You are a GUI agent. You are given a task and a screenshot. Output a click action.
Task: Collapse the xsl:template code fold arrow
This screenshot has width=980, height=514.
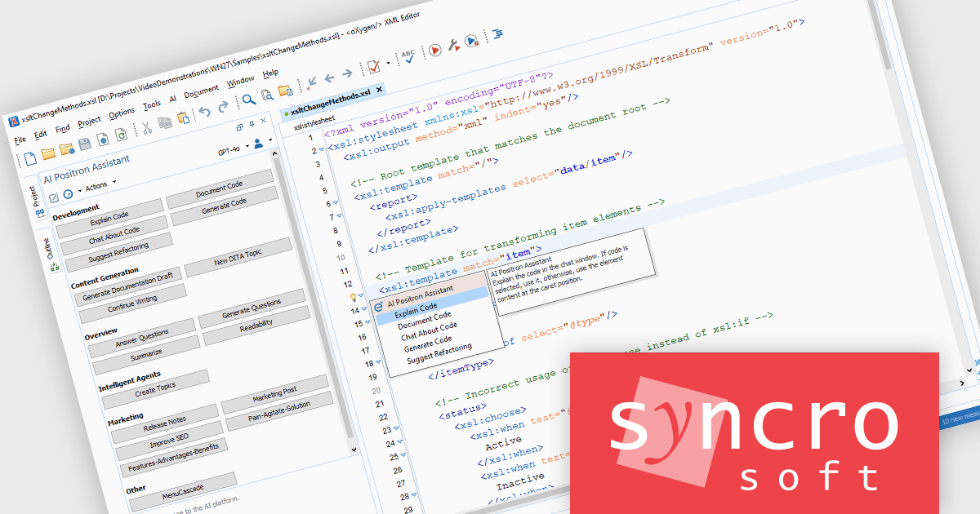click(x=360, y=295)
